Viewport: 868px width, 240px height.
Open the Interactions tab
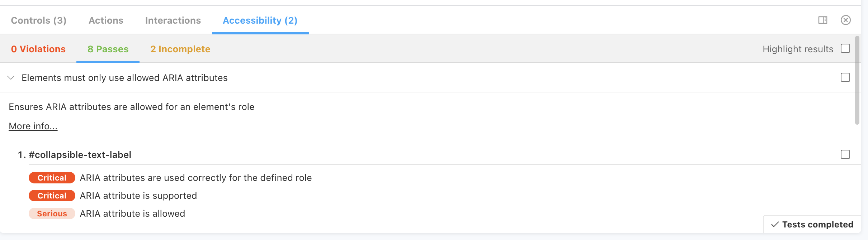point(173,20)
